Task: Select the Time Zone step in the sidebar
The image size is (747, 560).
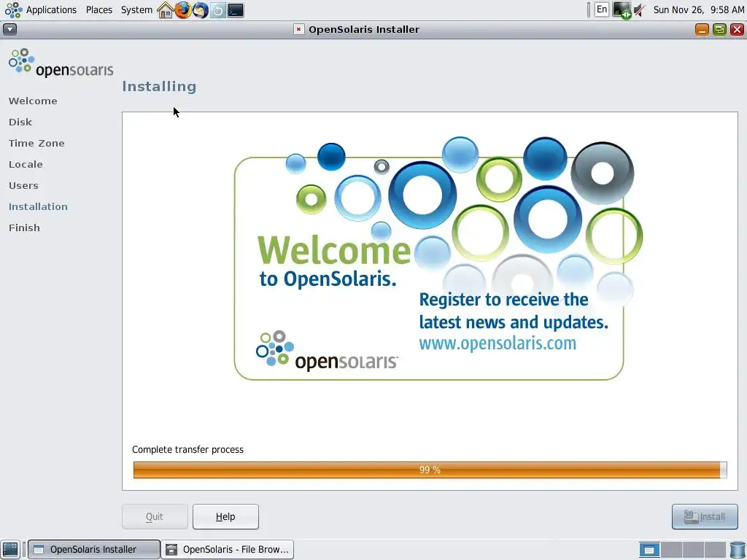Action: [x=36, y=144]
